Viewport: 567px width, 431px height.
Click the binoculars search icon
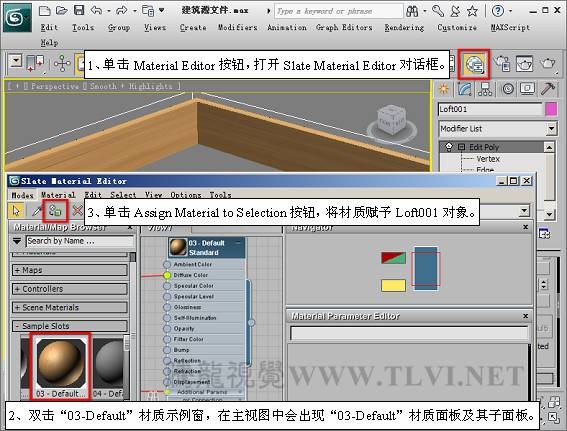(x=412, y=12)
